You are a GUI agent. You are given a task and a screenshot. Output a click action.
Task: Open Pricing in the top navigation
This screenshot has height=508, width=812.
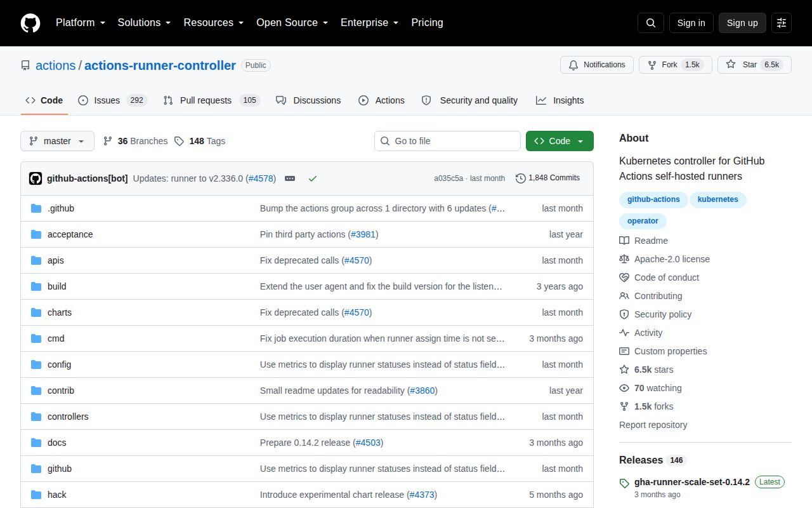[x=427, y=23]
